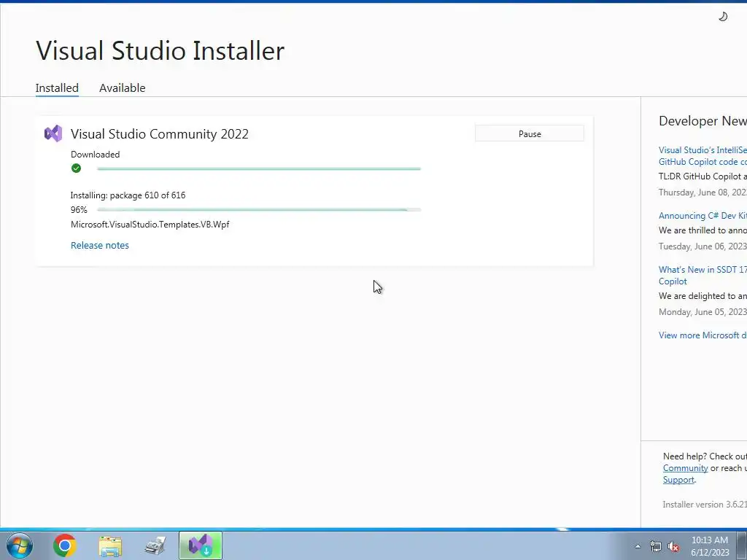Click the 96% percentage value
The width and height of the screenshot is (747, 560).
point(79,209)
